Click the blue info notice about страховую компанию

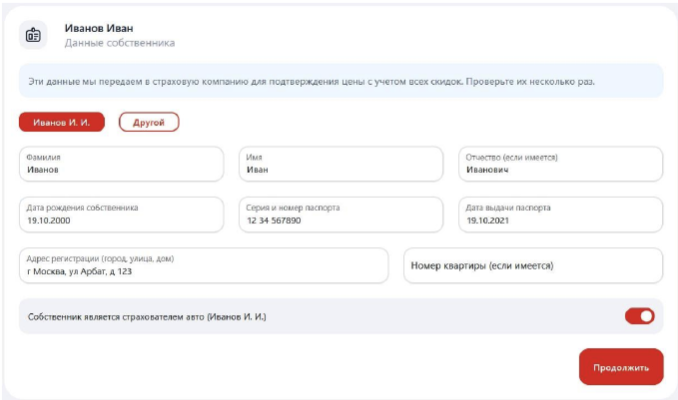[341, 81]
